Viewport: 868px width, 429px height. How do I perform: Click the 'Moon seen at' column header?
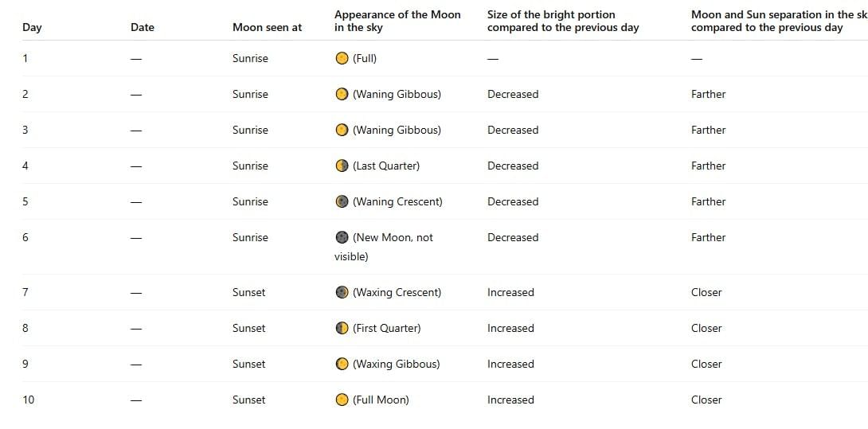267,27
